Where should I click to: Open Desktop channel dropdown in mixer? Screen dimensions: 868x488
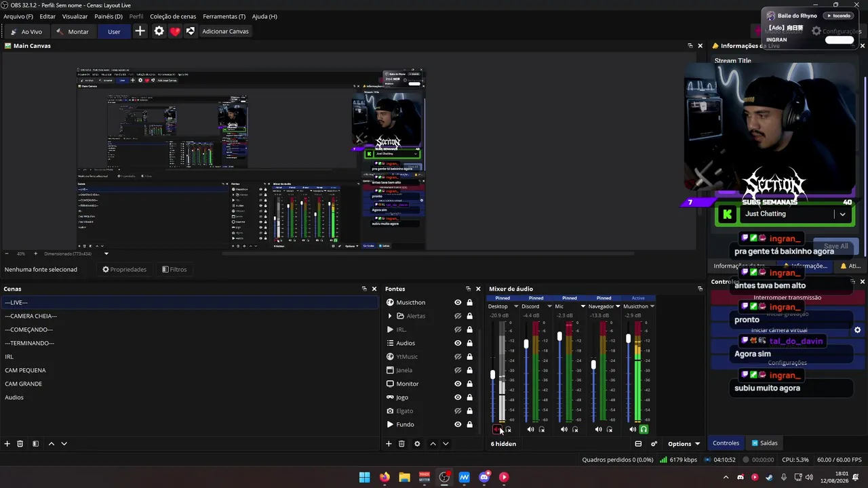[x=516, y=306]
